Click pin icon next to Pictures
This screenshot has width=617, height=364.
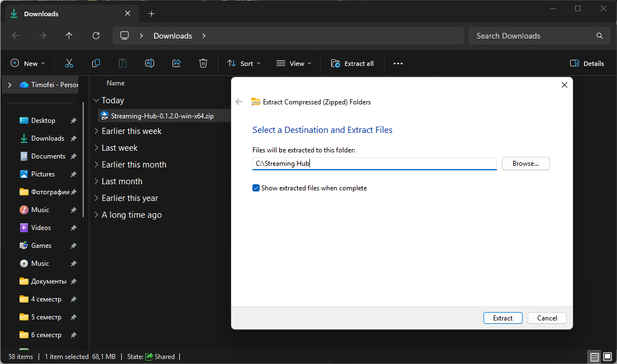[73, 174]
